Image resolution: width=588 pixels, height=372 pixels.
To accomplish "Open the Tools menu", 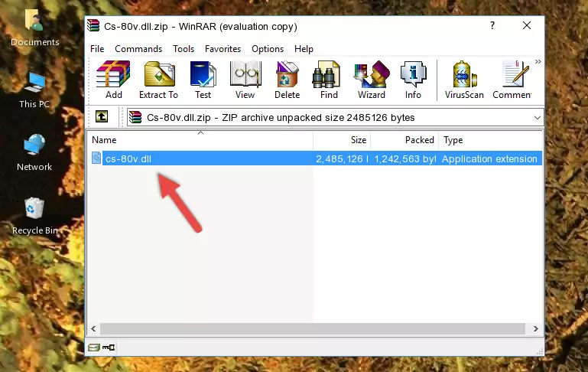I will [184, 49].
